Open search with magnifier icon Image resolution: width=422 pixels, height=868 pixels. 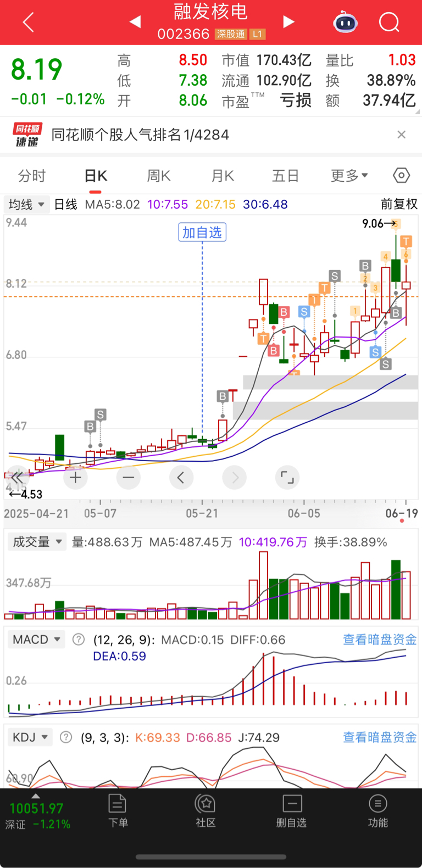tap(389, 23)
